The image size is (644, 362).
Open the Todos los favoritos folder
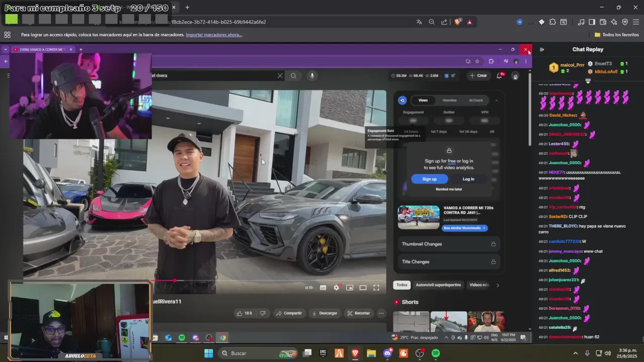[x=617, y=35]
